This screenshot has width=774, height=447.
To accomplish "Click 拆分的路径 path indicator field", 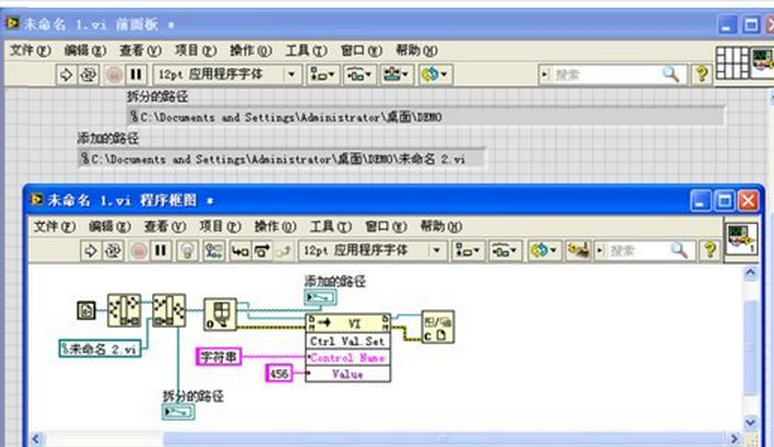I will tap(426, 117).
